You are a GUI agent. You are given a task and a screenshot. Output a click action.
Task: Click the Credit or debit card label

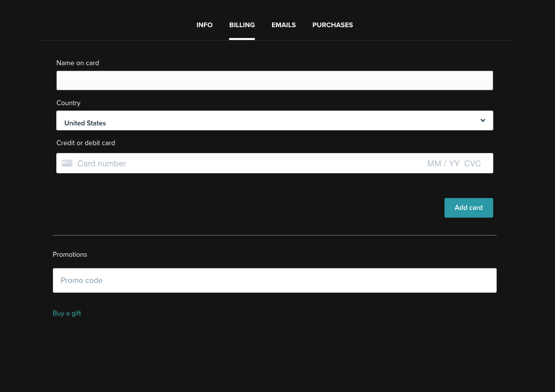coord(85,143)
